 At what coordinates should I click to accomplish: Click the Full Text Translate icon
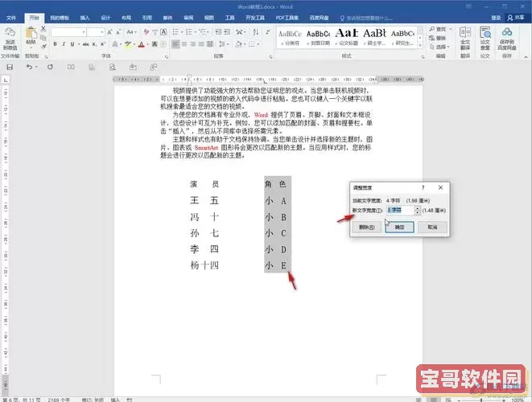point(465,32)
